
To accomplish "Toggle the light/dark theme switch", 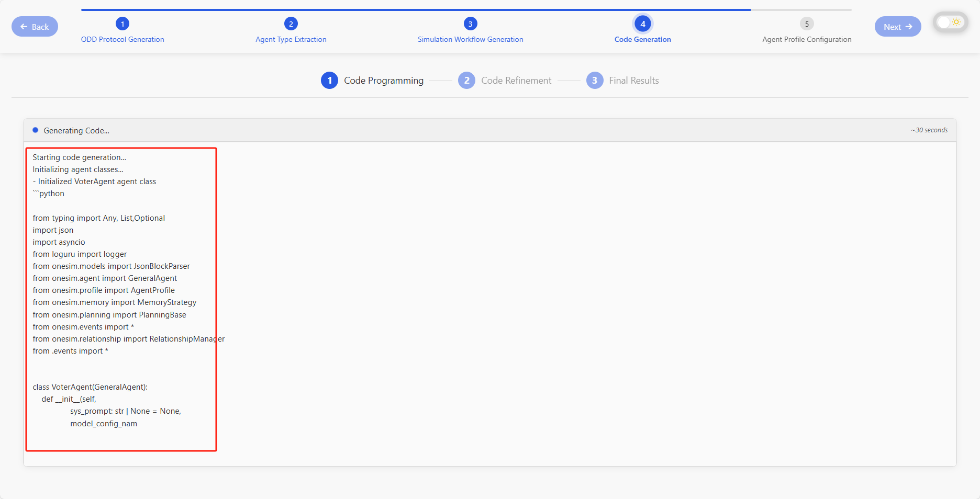I will 950,22.
